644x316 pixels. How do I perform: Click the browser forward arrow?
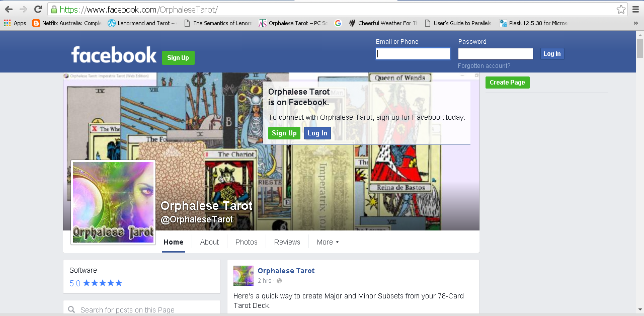coord(23,9)
